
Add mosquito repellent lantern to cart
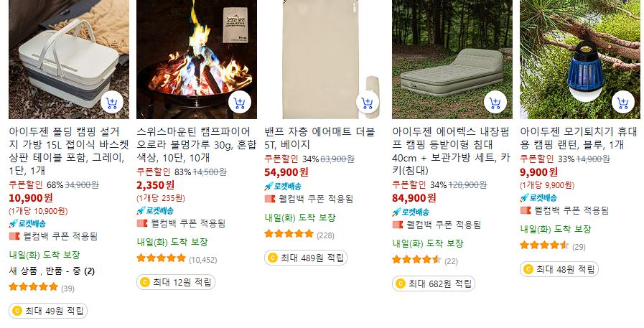pyautogui.click(x=622, y=102)
